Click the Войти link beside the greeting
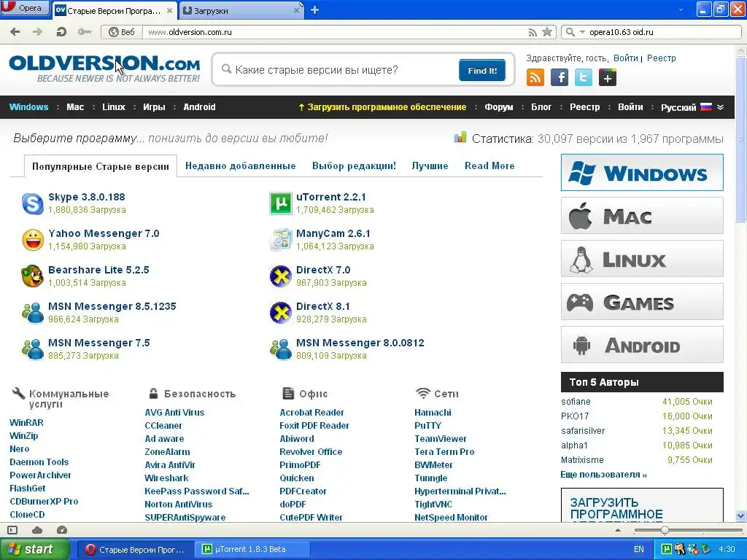Screen dimensions: 747x560 pos(625,58)
